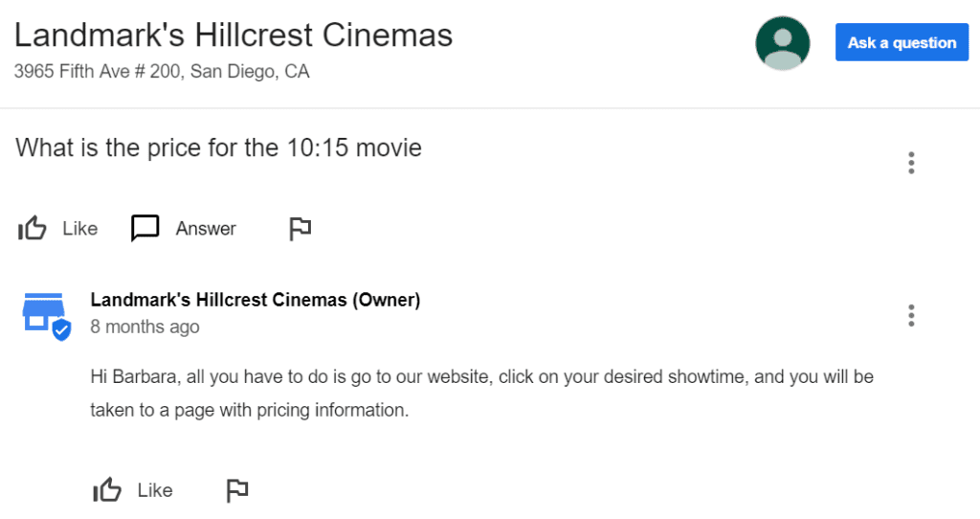The width and height of the screenshot is (980, 519).
Task: Flag the movie price question as inappropriate
Action: pos(300,228)
